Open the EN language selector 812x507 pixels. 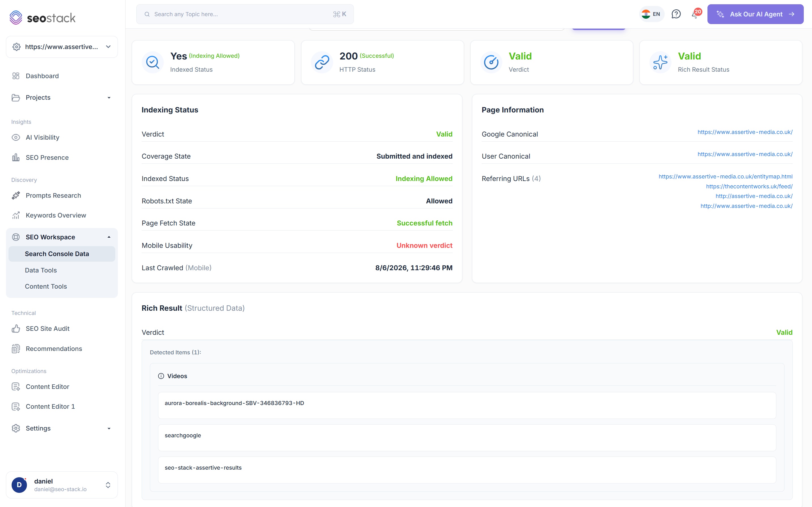point(651,14)
